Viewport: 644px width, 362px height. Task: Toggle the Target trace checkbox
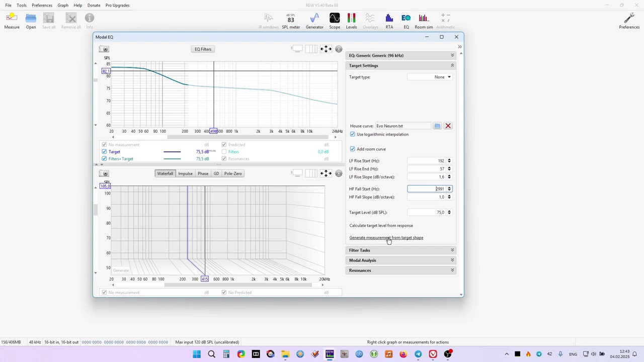(x=104, y=152)
